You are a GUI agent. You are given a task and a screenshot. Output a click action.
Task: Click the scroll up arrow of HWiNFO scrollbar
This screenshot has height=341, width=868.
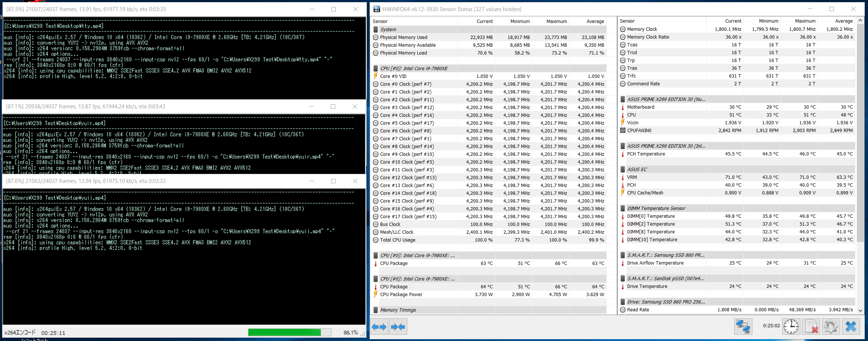[860, 21]
